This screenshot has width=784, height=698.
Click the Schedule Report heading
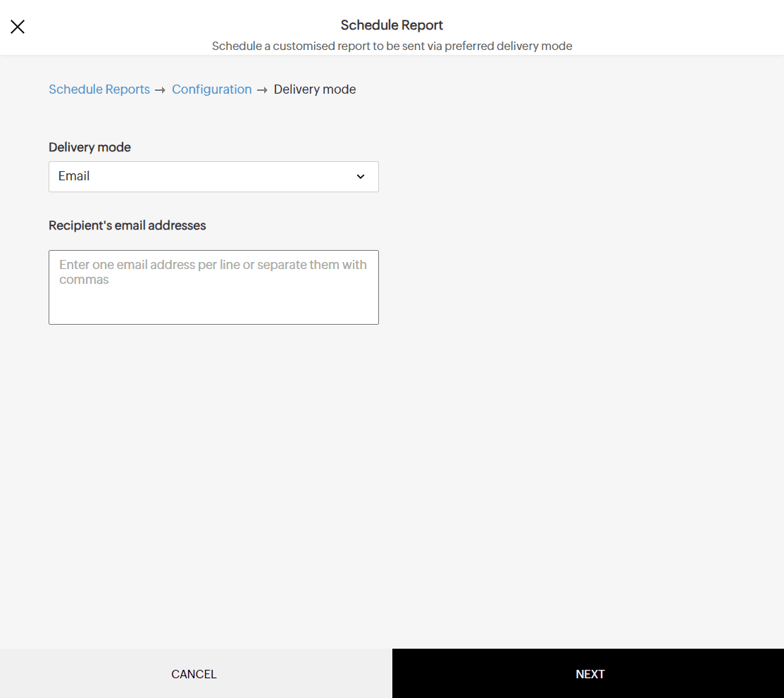click(x=392, y=25)
